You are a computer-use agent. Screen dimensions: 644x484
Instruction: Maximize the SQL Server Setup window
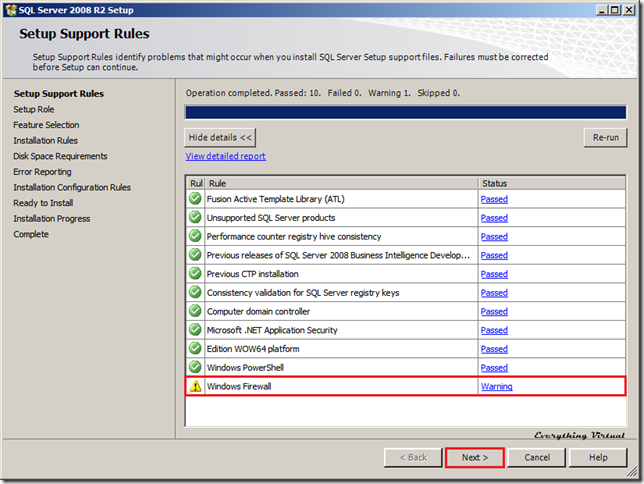coord(615,10)
